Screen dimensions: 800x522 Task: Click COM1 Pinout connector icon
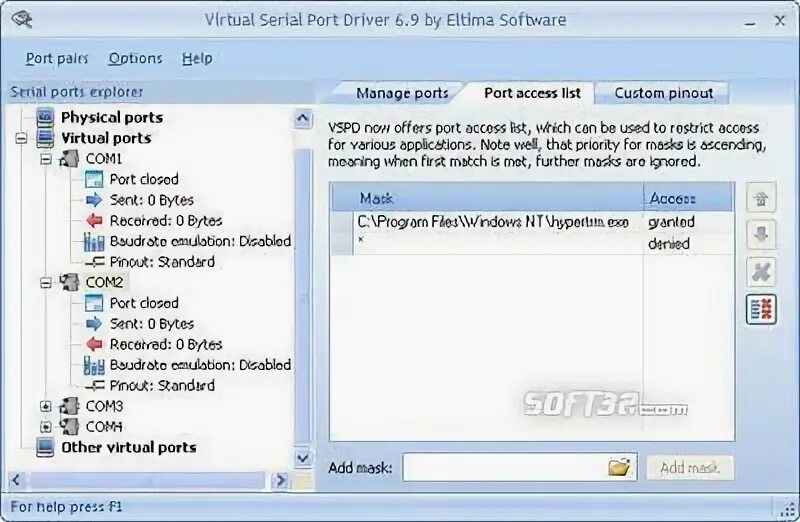(x=95, y=262)
